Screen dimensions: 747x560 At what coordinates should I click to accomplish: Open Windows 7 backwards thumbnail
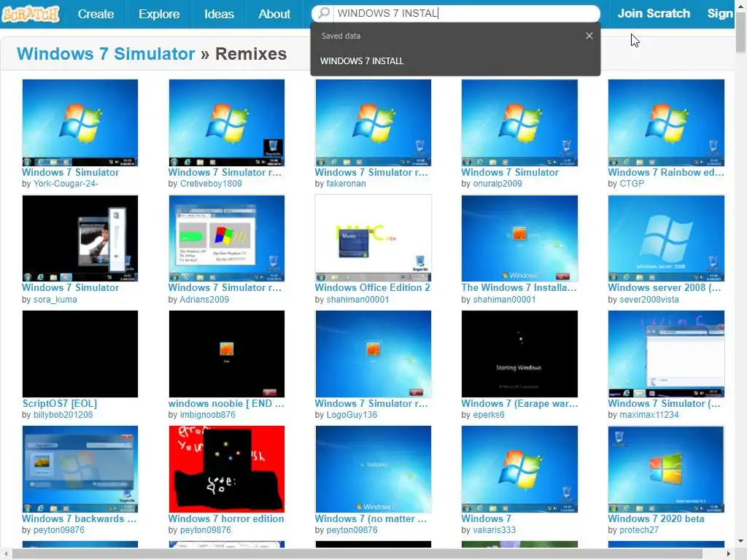point(80,469)
